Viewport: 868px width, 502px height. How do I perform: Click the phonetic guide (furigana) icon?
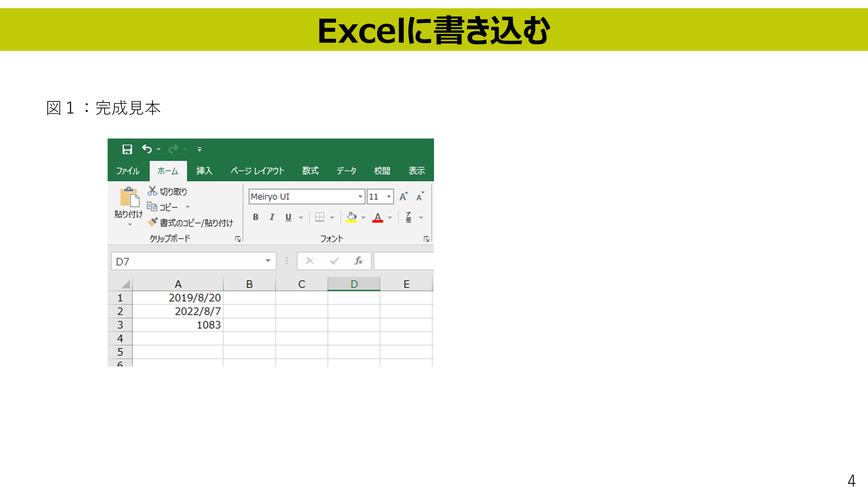408,217
